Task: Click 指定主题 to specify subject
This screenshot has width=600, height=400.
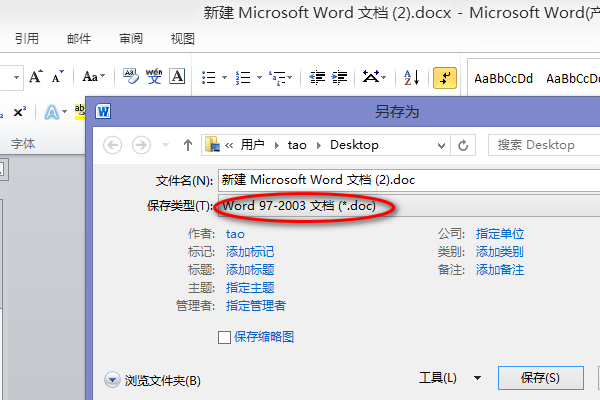Action: pyautogui.click(x=250, y=288)
